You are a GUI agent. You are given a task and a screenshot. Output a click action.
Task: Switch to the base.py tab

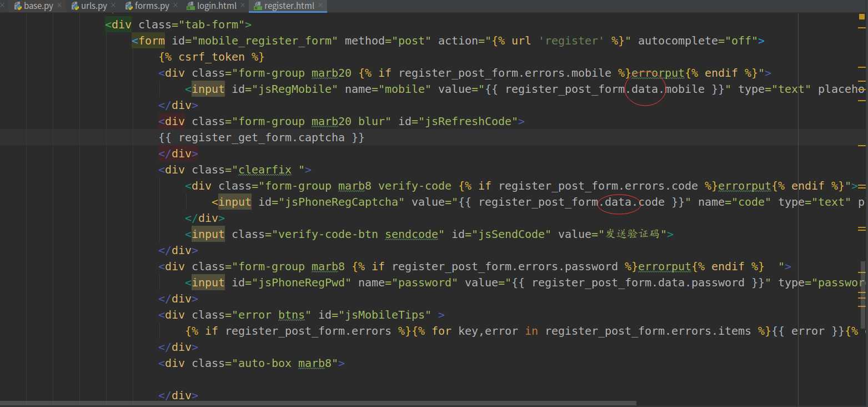(x=38, y=6)
